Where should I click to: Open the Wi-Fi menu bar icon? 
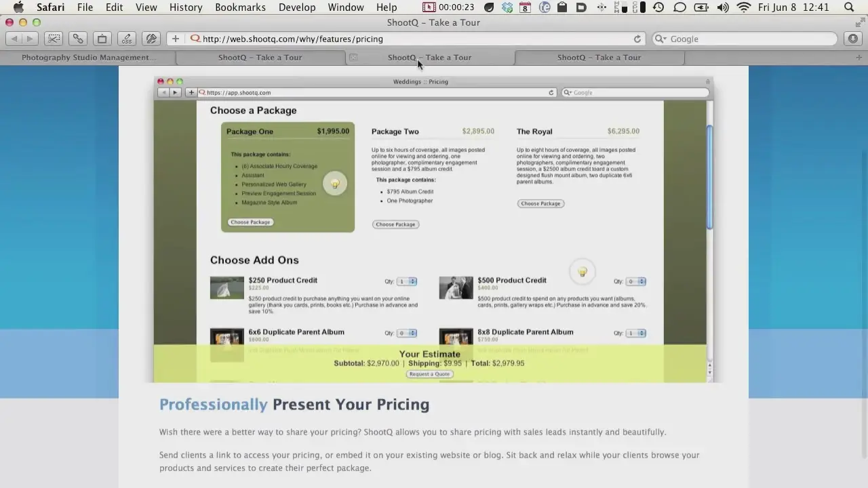[x=744, y=7]
